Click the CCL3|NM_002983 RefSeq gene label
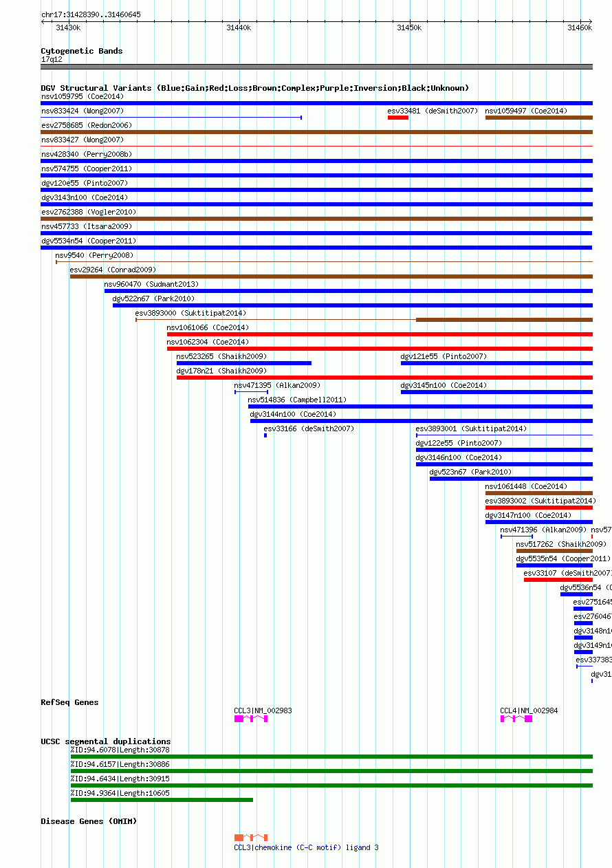612x868 pixels. (263, 710)
